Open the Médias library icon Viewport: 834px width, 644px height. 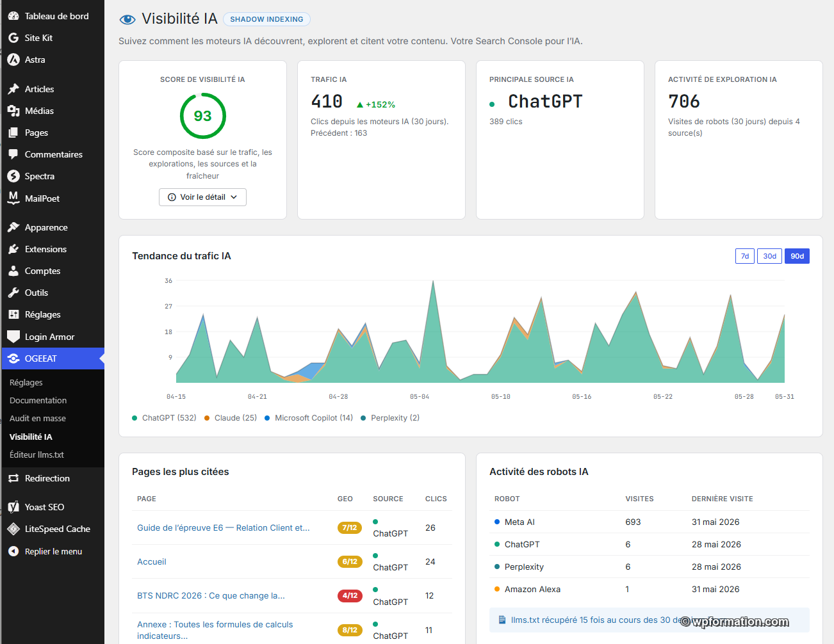click(x=13, y=111)
